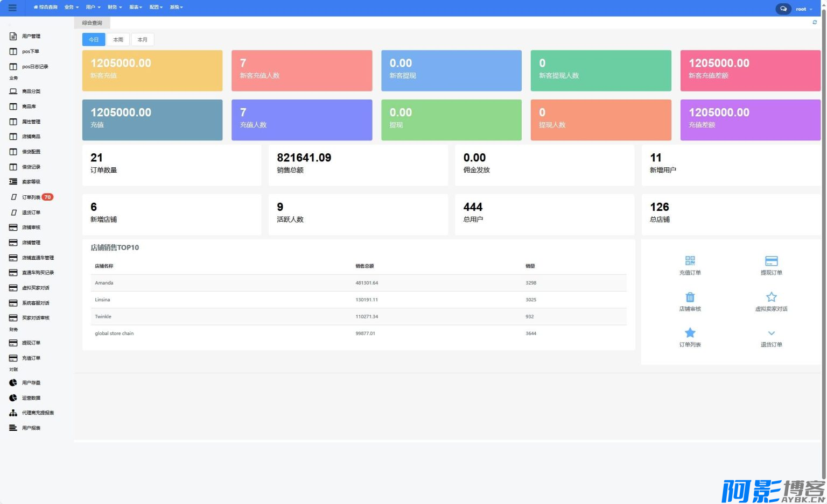Expand the 系统 dropdown menu
The width and height of the screenshot is (827, 504).
click(176, 8)
